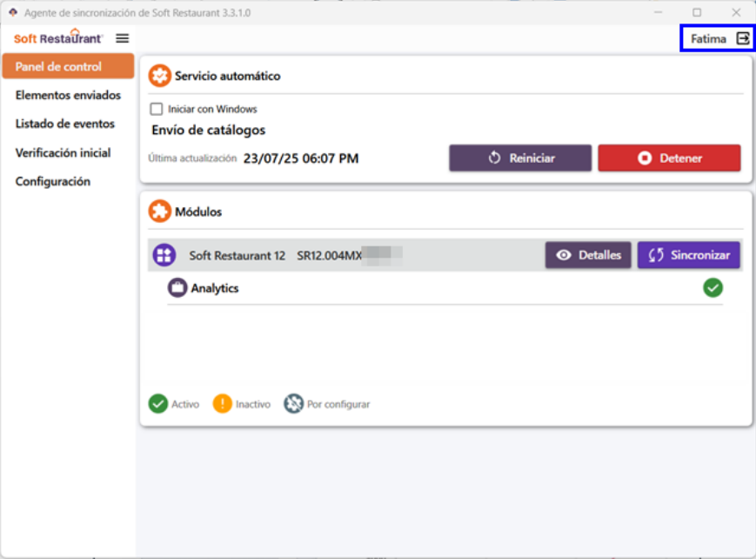Image resolution: width=756 pixels, height=559 pixels.
Task: Click the logout icon next to Fatima
Action: 743,38
